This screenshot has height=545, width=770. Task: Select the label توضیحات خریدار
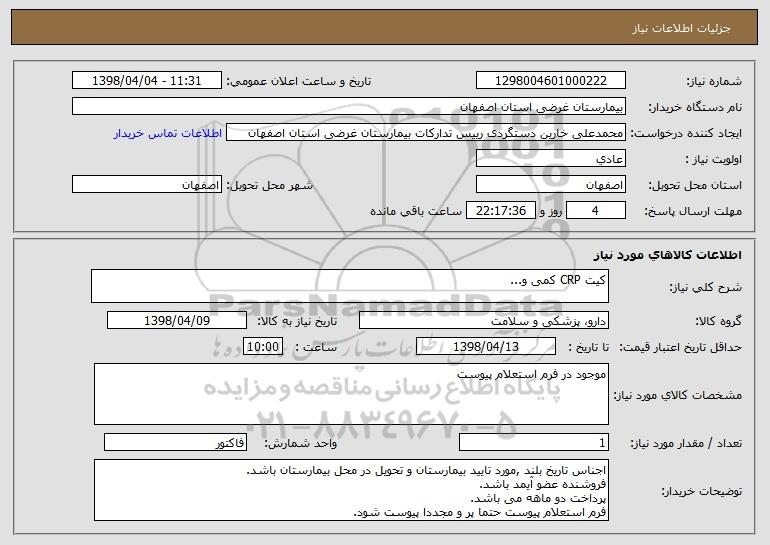702,491
